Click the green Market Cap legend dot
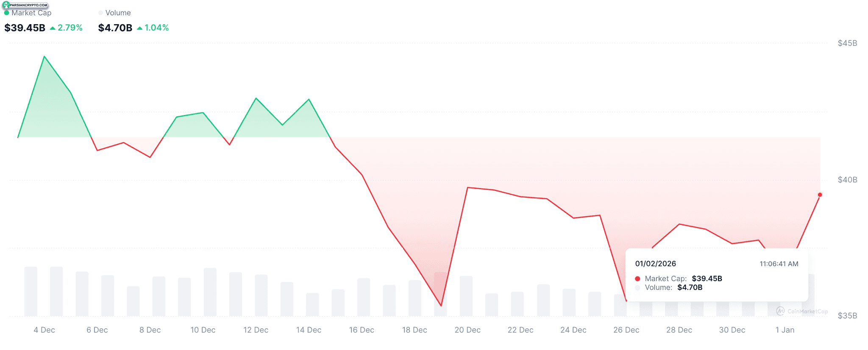Image resolution: width=868 pixels, height=350 pixels. coord(6,13)
